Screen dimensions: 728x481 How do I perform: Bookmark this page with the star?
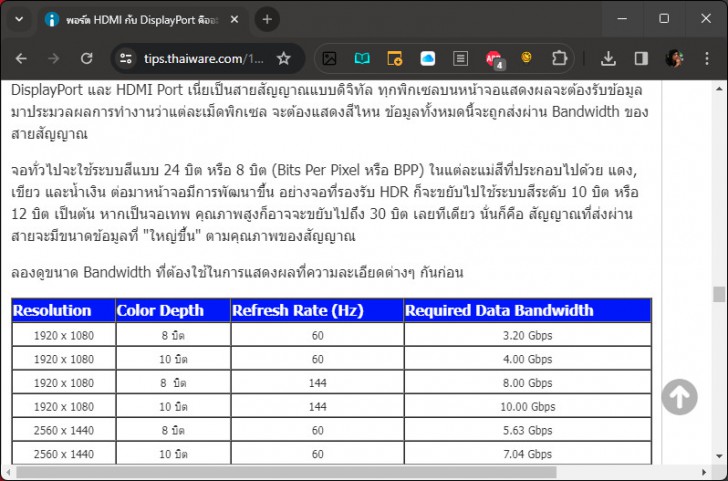[284, 58]
